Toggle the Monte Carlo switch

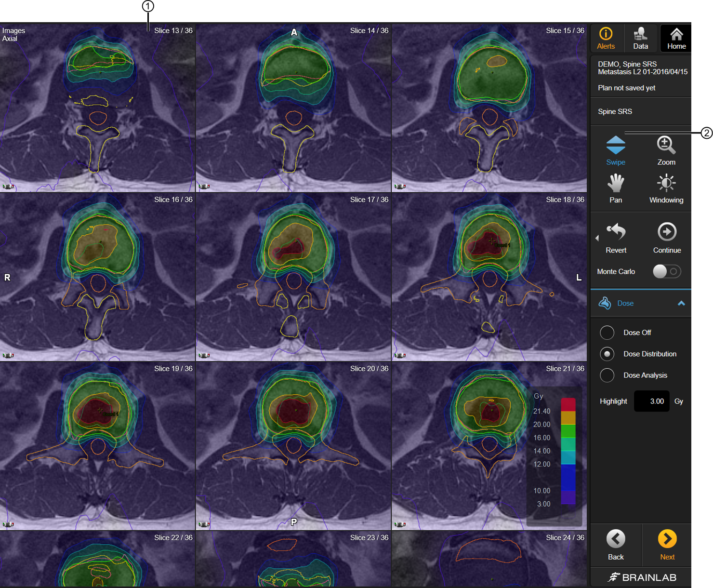667,271
